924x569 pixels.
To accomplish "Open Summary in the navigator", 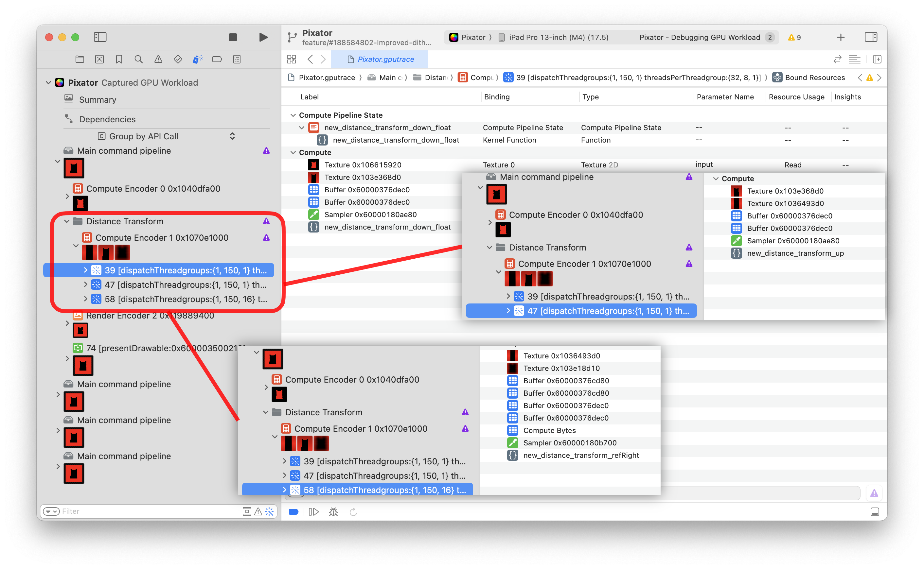I will click(x=98, y=100).
